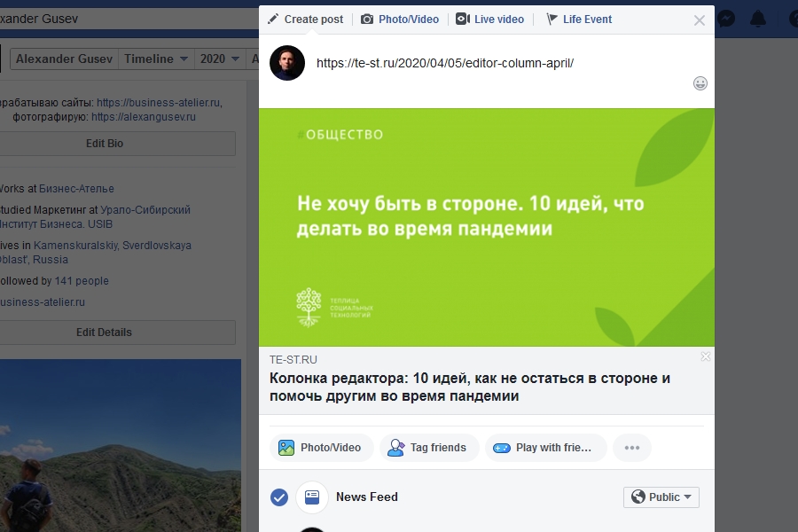798x532 pixels.
Task: Click the News Feed card icon
Action: click(312, 497)
